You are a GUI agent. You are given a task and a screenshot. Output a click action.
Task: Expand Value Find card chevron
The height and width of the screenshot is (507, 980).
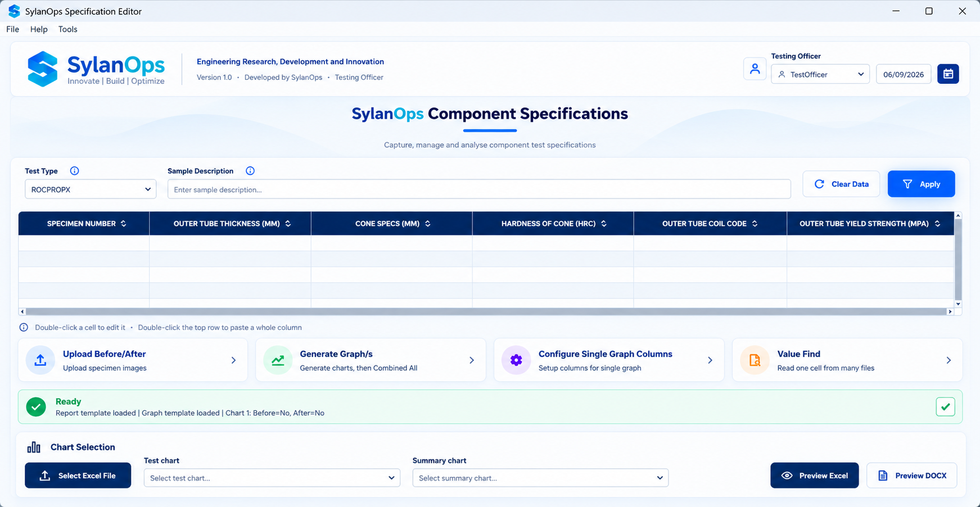(x=949, y=360)
